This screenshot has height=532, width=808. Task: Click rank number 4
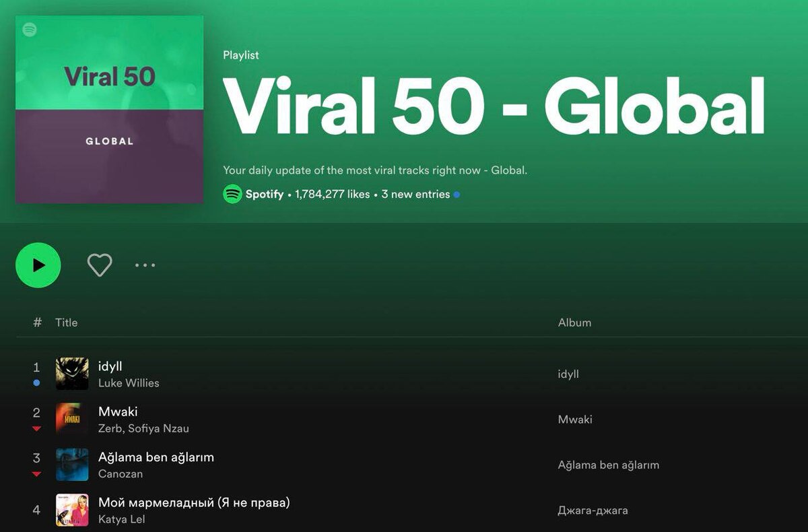coord(36,510)
